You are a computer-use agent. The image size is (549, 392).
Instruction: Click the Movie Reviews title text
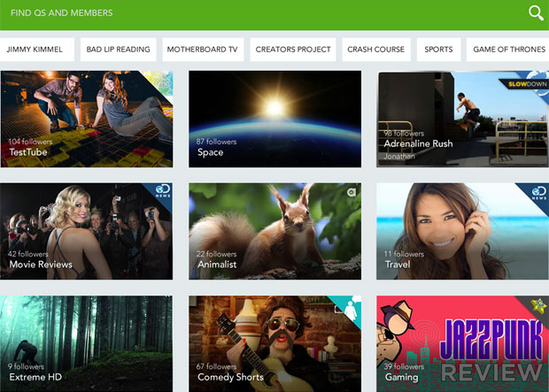41,265
